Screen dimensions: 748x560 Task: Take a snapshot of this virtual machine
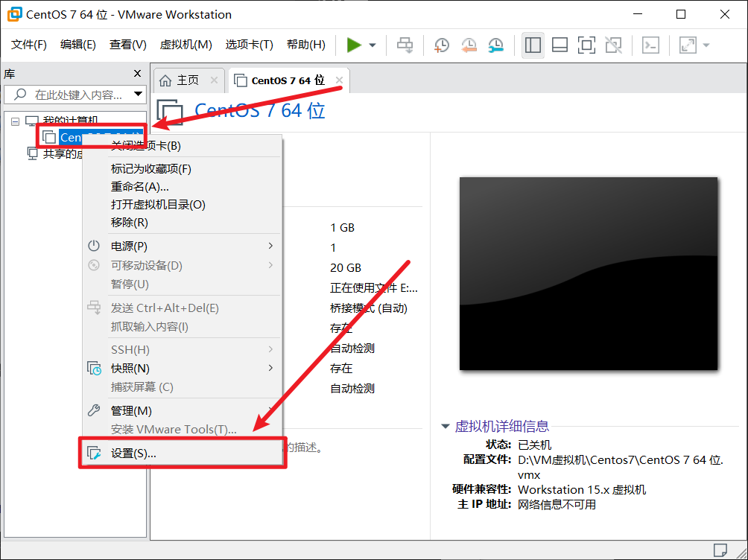(441, 45)
